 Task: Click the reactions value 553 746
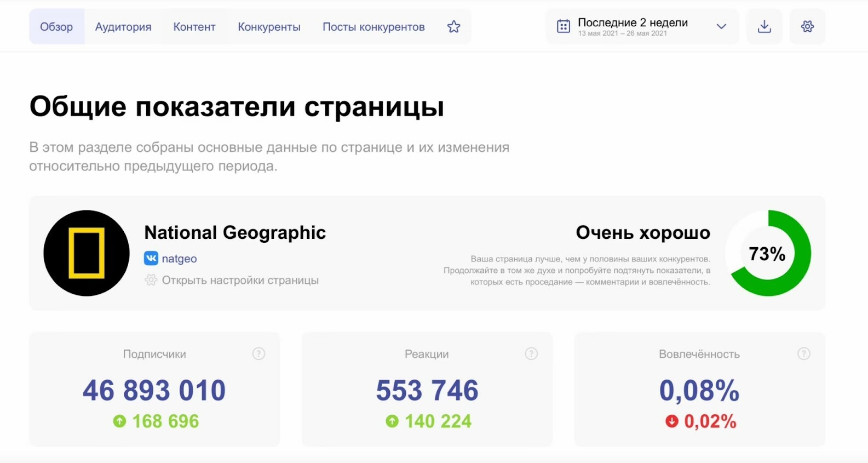coord(427,391)
